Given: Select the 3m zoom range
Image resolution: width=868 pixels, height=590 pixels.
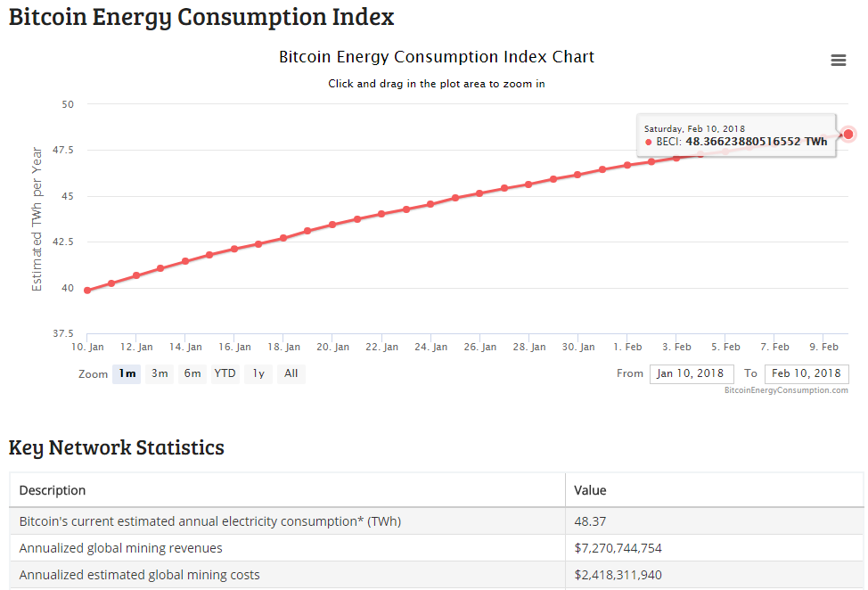Looking at the screenshot, I should click(160, 373).
